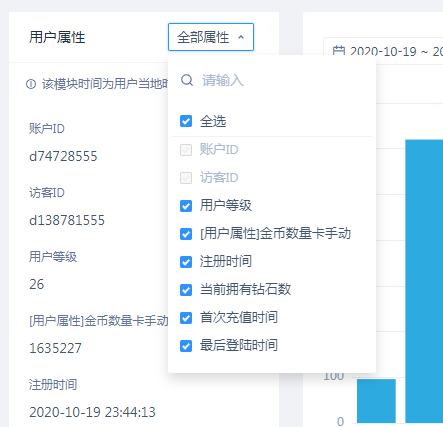Image resolution: width=443 pixels, height=427 pixels.
Task: Click the tall blue chart bar
Action: point(424,281)
